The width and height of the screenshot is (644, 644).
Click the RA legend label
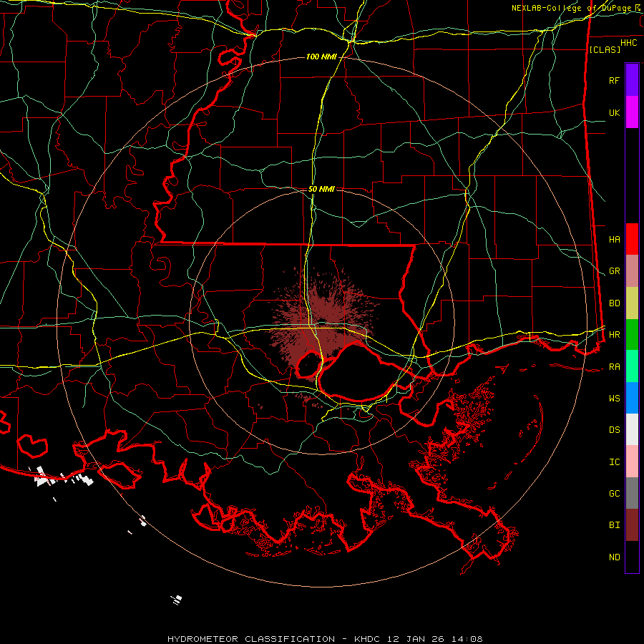614,367
